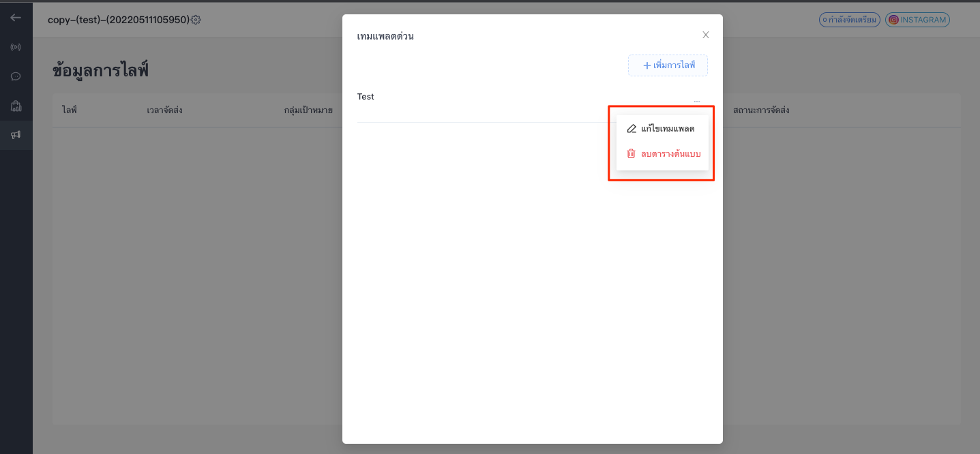Click the กลุ่มเป้าหมาย column header
Viewport: 980px width, 454px height.
pos(308,110)
